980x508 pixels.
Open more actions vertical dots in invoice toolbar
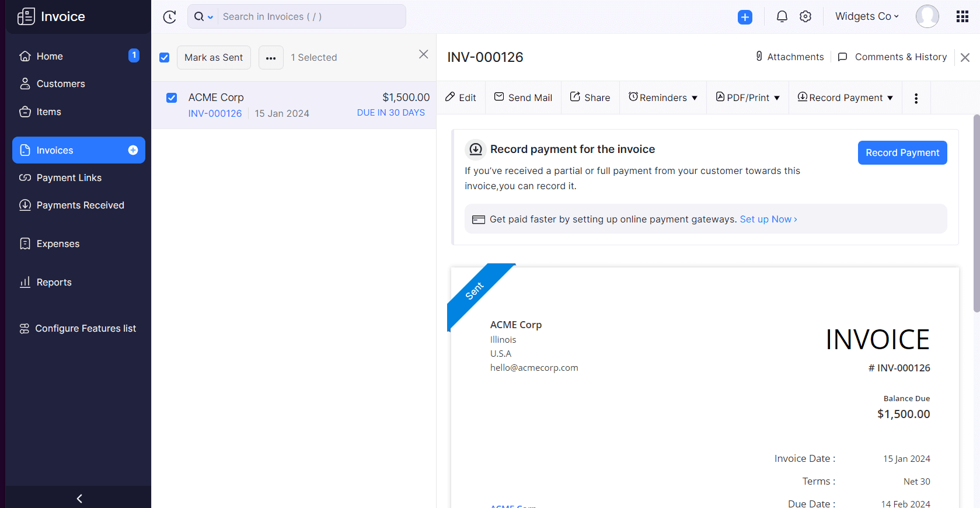click(916, 98)
